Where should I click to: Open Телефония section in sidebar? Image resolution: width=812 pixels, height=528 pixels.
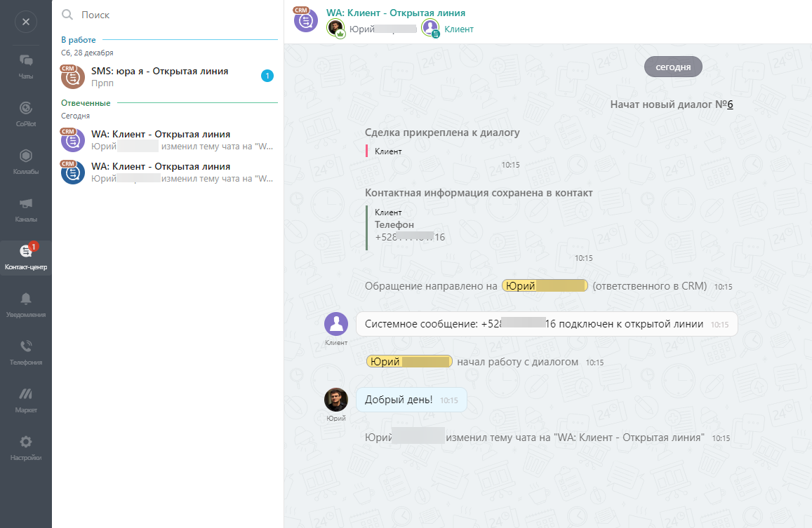26,353
